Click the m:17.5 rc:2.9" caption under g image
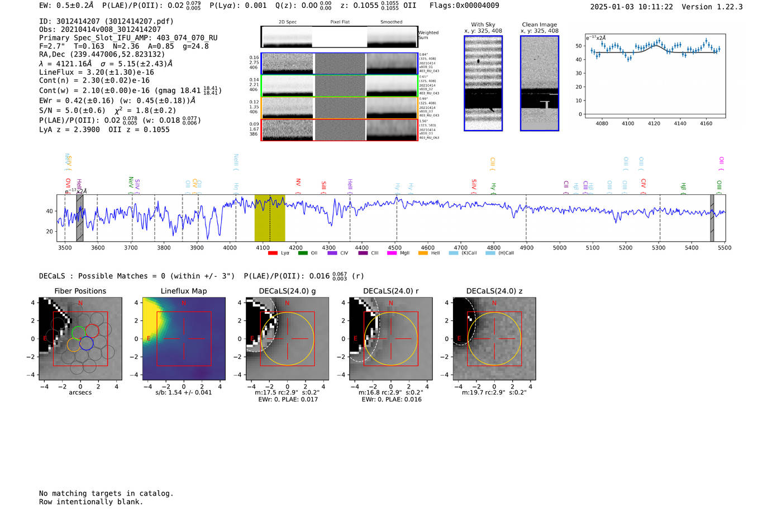This screenshot has height=532, width=782. 287,392
